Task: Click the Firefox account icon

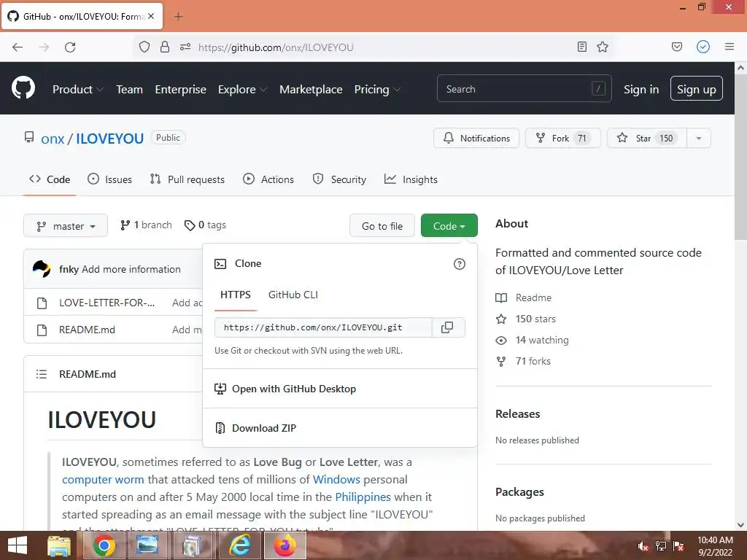Action: 703,47
